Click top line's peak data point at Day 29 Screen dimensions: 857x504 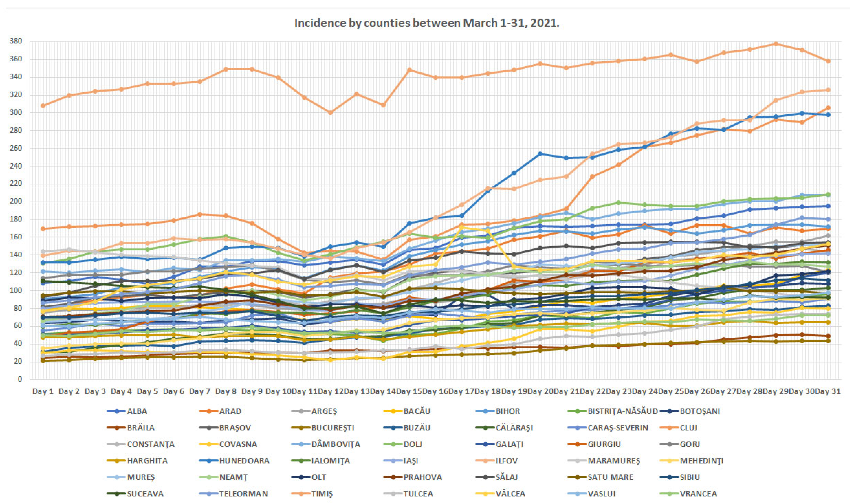(x=776, y=44)
